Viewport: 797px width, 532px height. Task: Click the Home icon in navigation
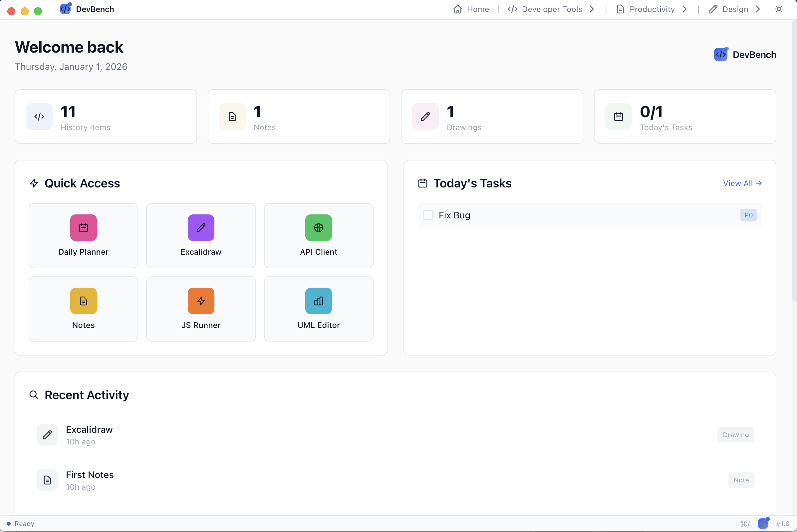pyautogui.click(x=457, y=9)
